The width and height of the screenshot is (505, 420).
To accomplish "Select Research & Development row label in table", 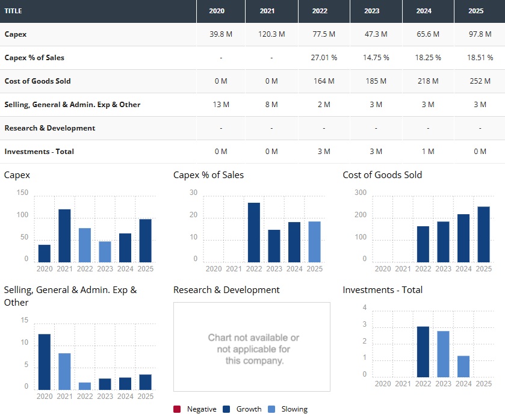I will (x=50, y=128).
